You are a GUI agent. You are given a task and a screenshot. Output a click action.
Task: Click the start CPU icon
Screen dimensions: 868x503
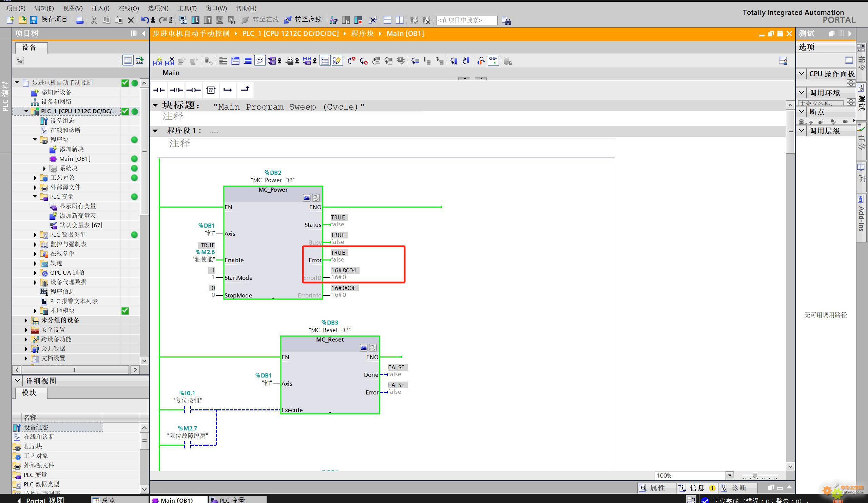coord(346,20)
